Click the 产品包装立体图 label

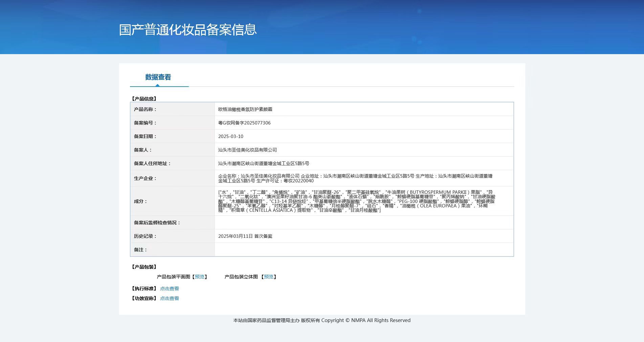(x=241, y=277)
